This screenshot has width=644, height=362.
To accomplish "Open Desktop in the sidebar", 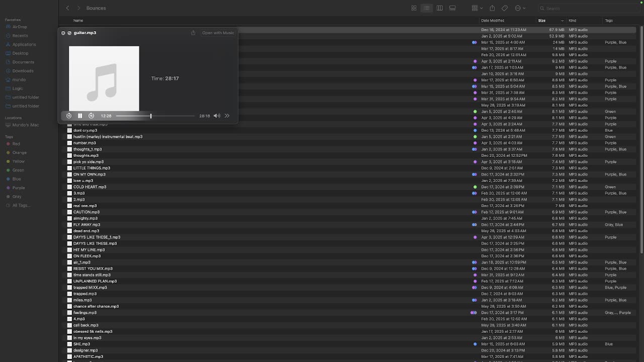I will (20, 53).
